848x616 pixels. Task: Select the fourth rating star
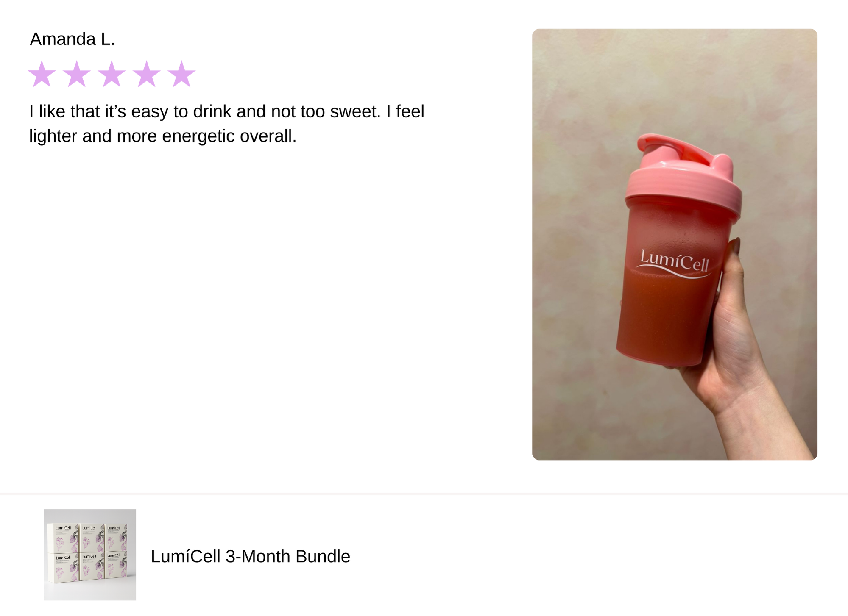pos(147,74)
